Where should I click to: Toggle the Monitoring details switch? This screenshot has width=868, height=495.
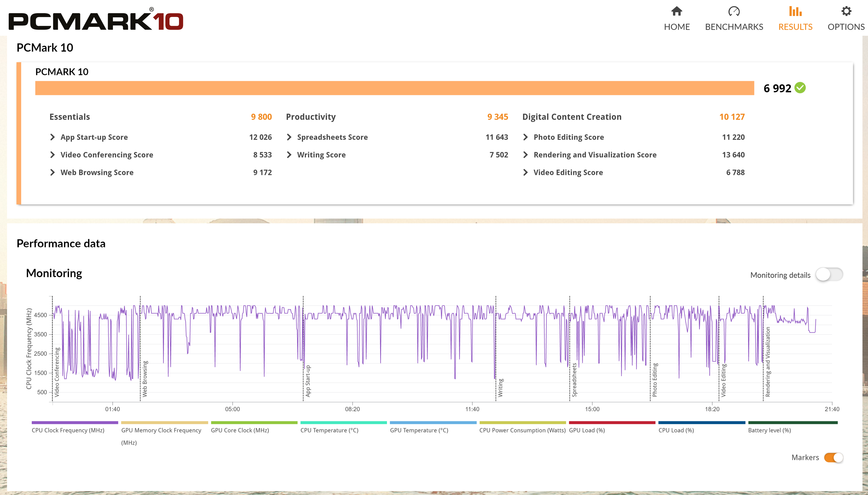[x=829, y=274]
